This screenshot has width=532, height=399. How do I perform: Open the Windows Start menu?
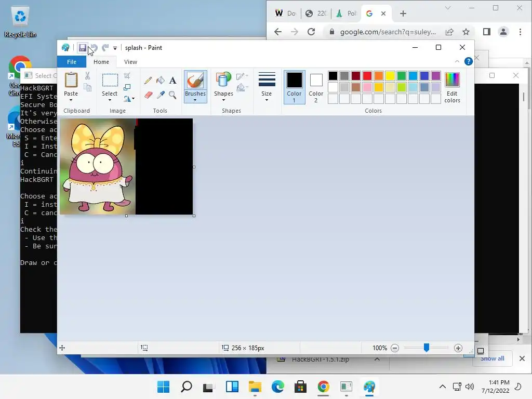(163, 387)
